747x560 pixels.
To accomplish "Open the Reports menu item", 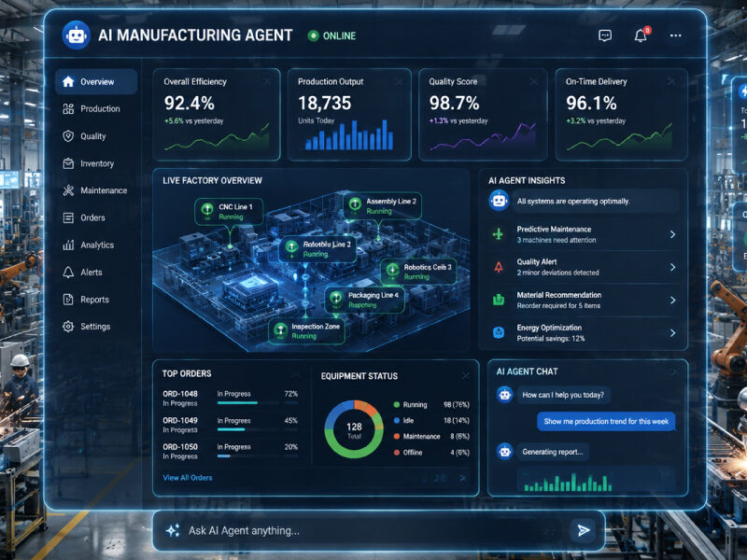I will [96, 300].
